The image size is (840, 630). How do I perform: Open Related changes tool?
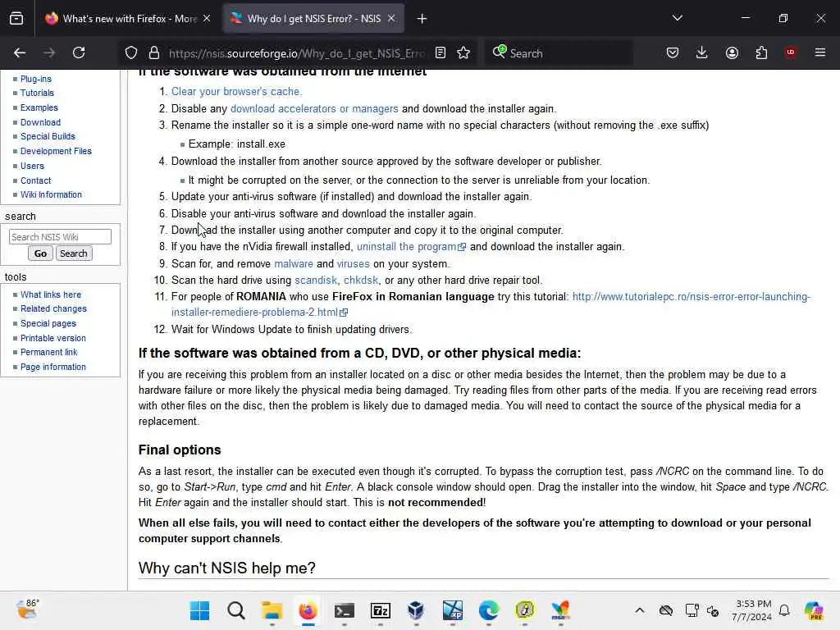[53, 308]
